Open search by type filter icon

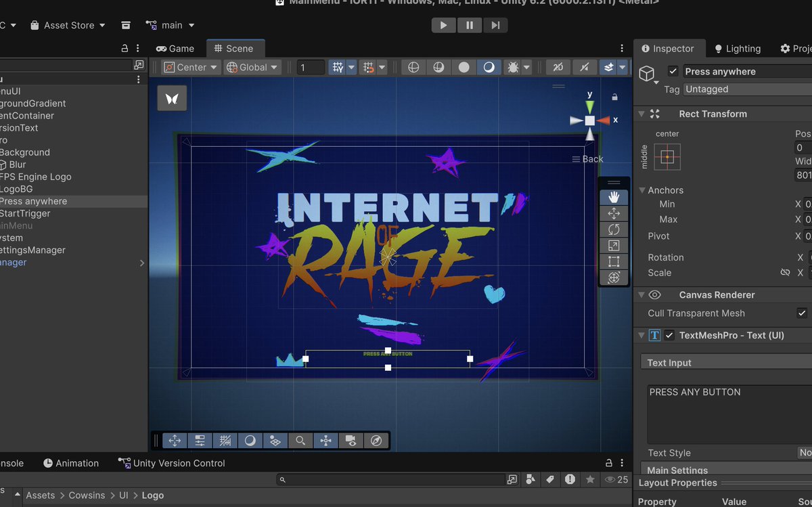[531, 479]
